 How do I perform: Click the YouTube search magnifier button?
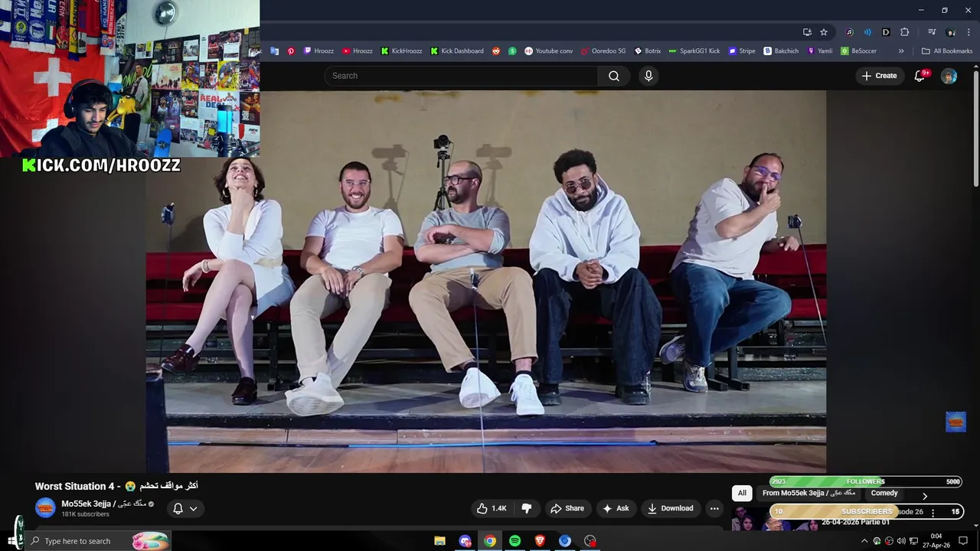(x=614, y=76)
